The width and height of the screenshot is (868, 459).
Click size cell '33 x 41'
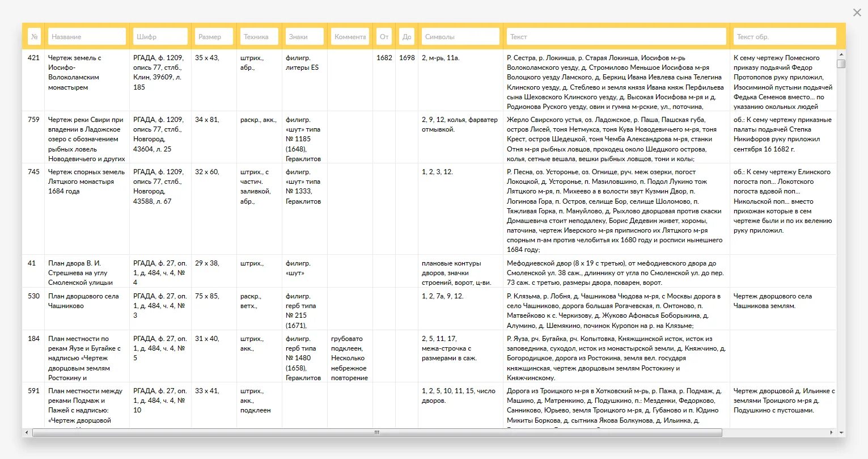click(207, 391)
